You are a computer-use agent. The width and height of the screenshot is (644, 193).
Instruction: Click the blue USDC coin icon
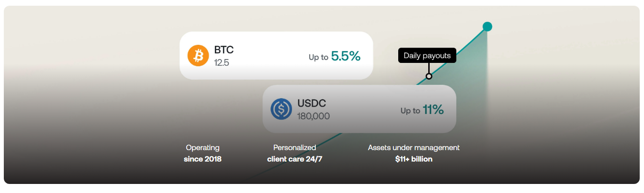click(x=281, y=109)
